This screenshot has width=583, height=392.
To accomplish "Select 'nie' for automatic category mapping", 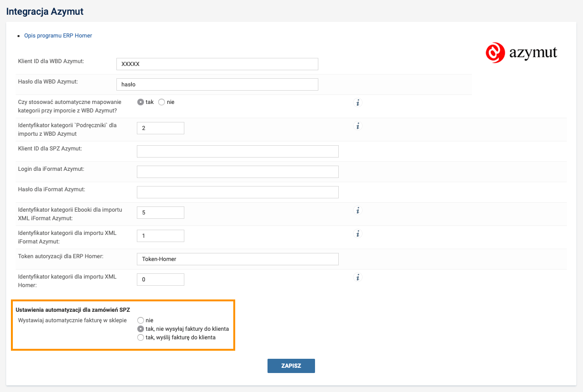I will point(162,102).
